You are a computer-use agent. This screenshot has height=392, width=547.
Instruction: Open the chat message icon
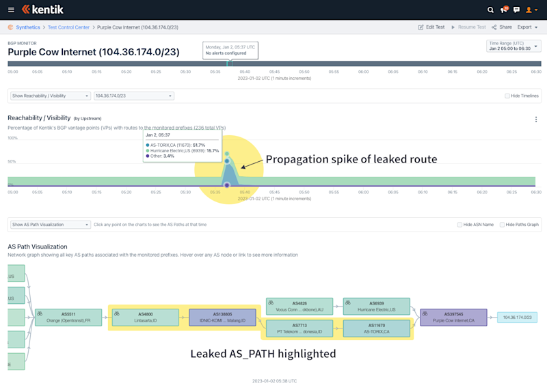click(516, 10)
